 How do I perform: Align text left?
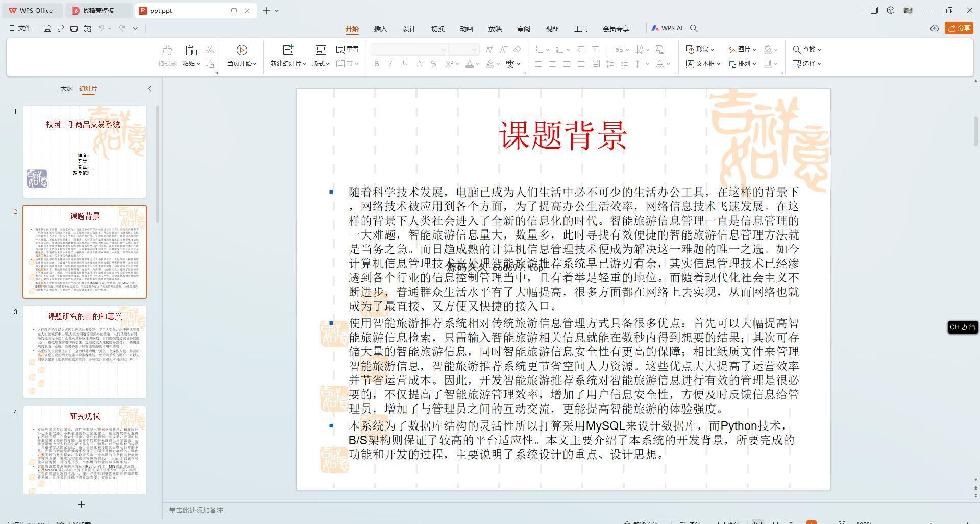tap(538, 64)
